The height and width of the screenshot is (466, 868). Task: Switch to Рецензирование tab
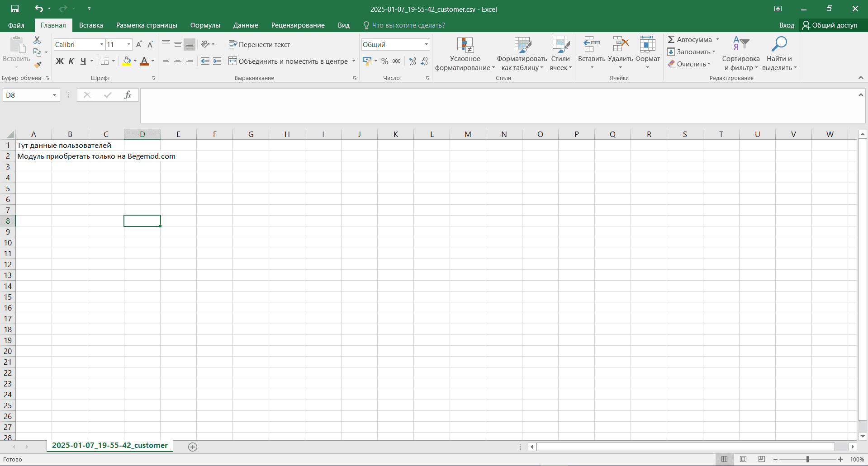click(x=298, y=25)
